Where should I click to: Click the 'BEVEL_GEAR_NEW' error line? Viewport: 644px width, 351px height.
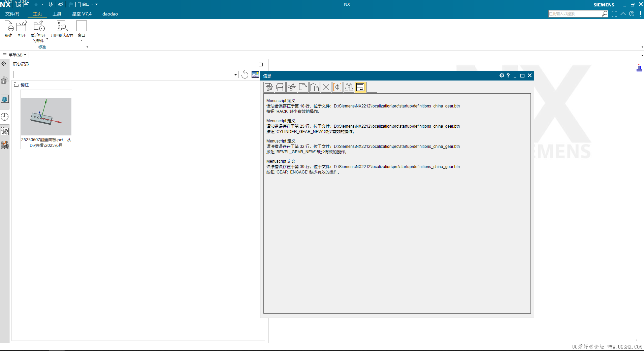[x=307, y=152]
